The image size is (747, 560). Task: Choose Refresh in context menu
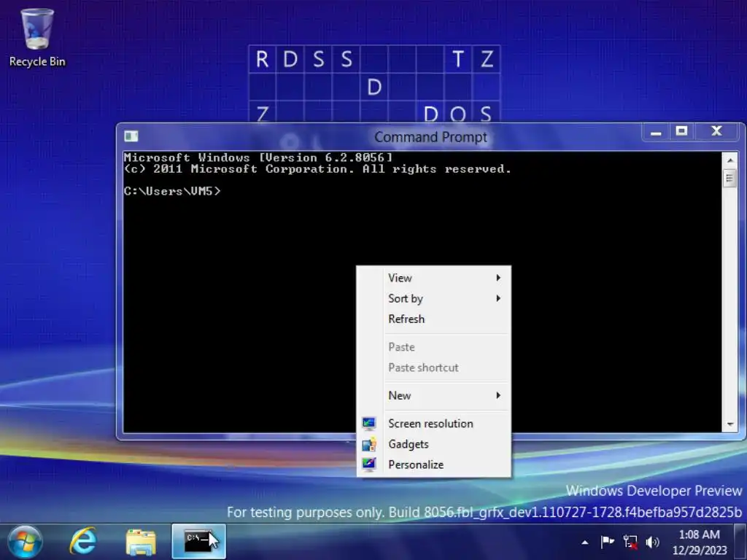click(433, 319)
